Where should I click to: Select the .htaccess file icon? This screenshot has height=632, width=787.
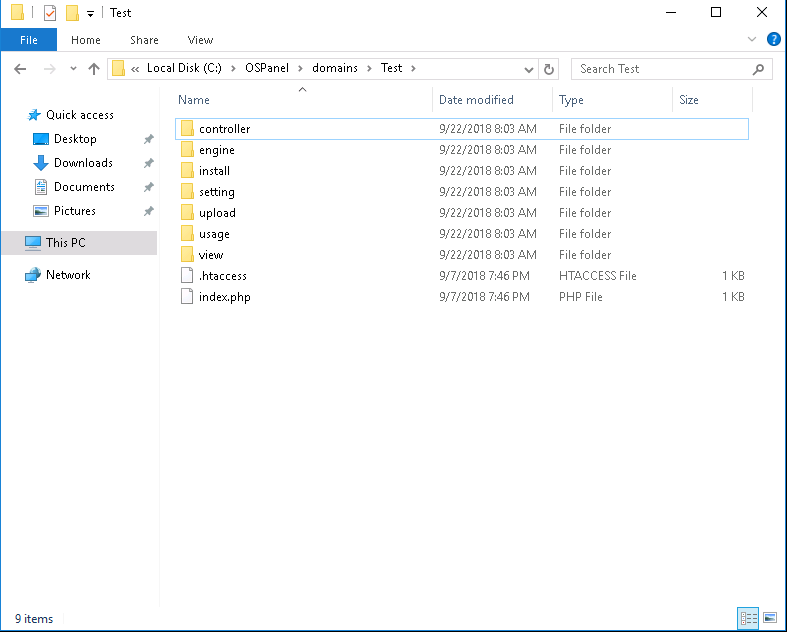[x=187, y=276]
